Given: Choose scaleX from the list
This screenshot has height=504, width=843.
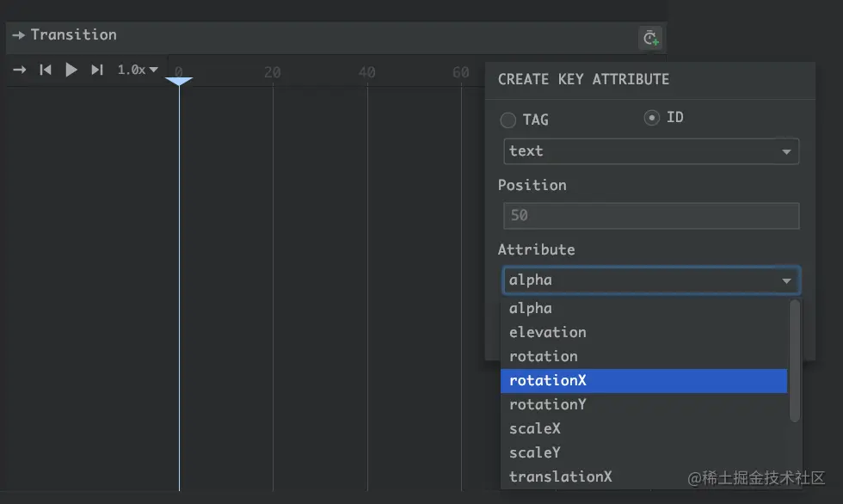Looking at the screenshot, I should [x=643, y=429].
